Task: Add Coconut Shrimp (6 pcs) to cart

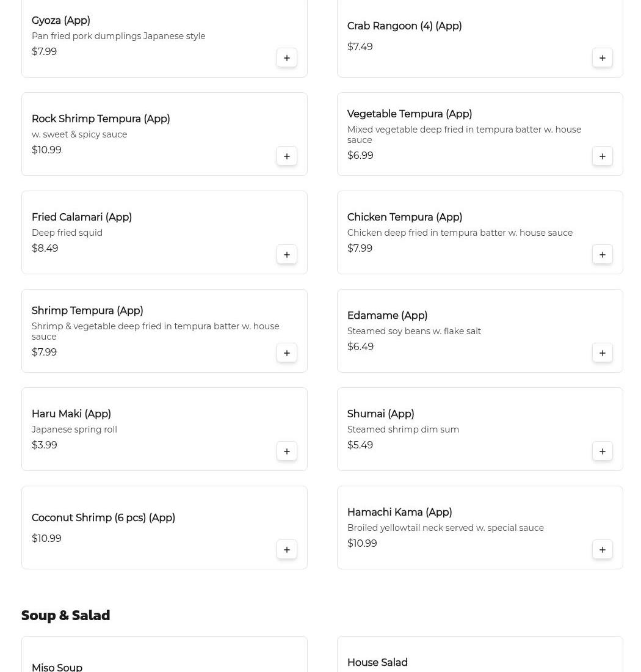Action: (x=286, y=549)
